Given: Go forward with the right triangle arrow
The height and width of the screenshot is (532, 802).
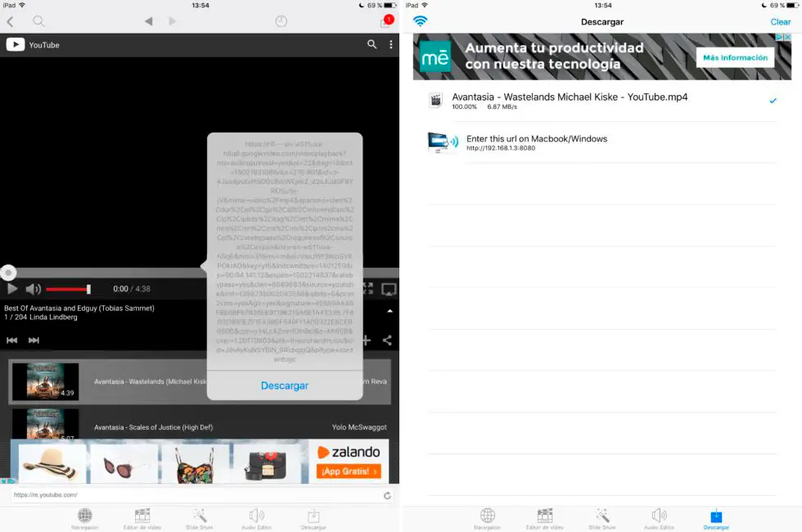Looking at the screenshot, I should pos(172,21).
